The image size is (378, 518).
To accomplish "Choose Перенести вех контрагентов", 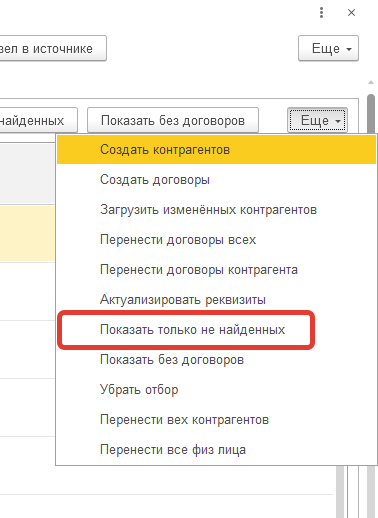I will tap(216, 420).
